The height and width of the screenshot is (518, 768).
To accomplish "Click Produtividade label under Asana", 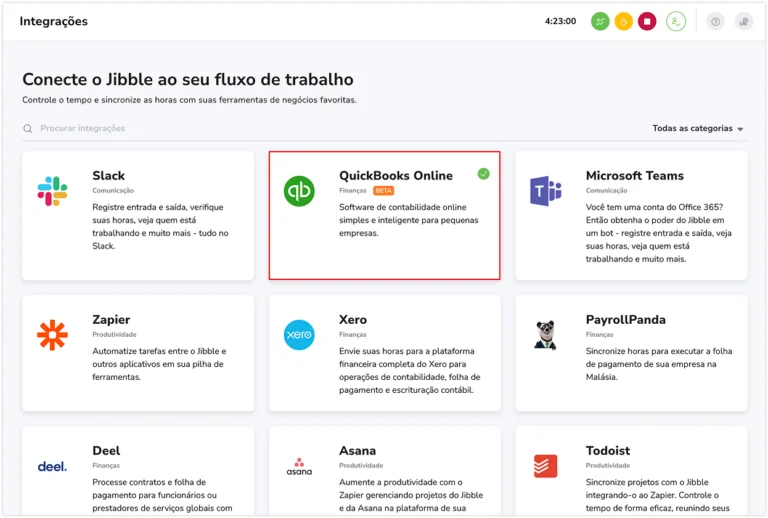I will pos(361,466).
